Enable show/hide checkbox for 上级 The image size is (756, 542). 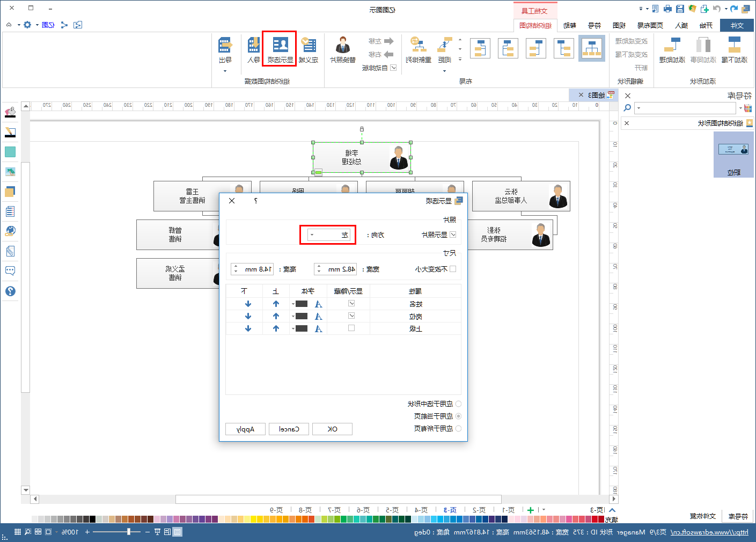[x=351, y=328]
